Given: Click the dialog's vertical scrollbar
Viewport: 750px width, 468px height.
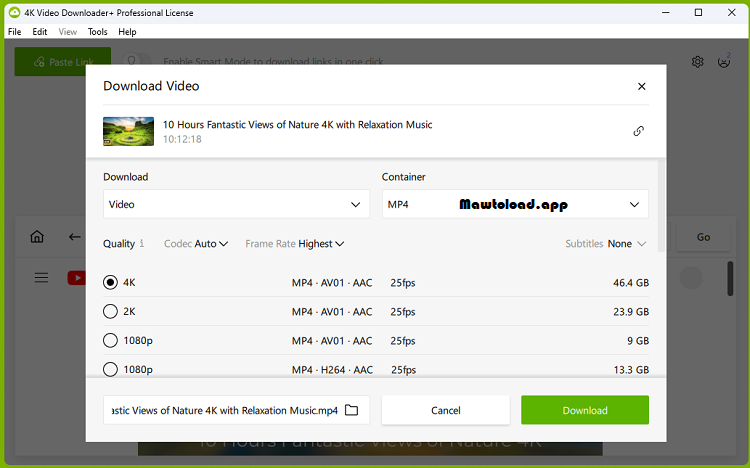Looking at the screenshot, I should [662, 206].
